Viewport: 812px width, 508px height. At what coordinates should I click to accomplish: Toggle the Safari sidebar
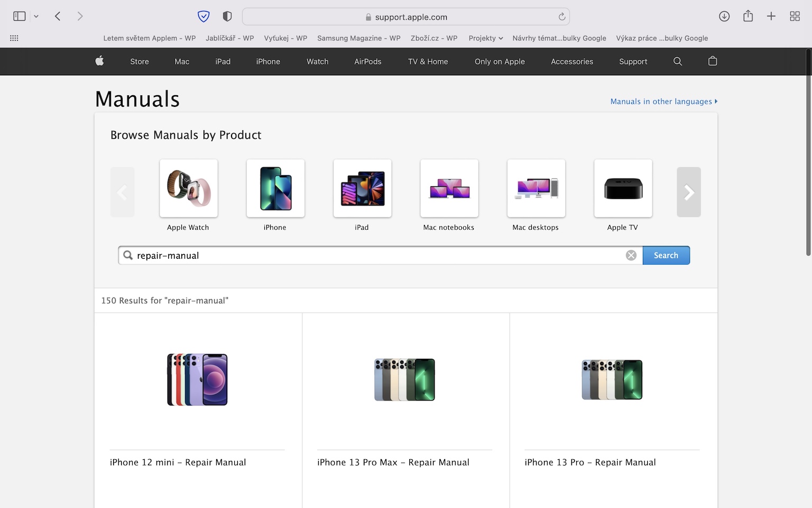click(20, 16)
